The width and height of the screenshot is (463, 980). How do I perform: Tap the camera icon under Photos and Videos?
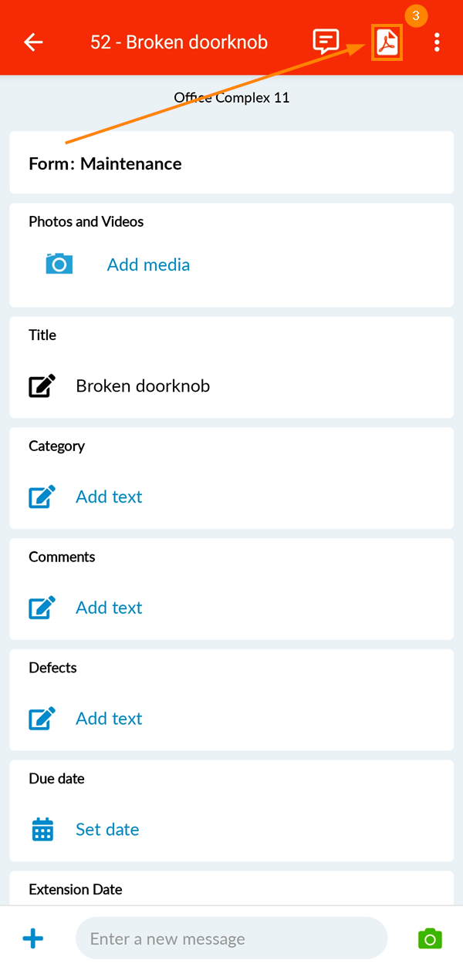[59, 264]
